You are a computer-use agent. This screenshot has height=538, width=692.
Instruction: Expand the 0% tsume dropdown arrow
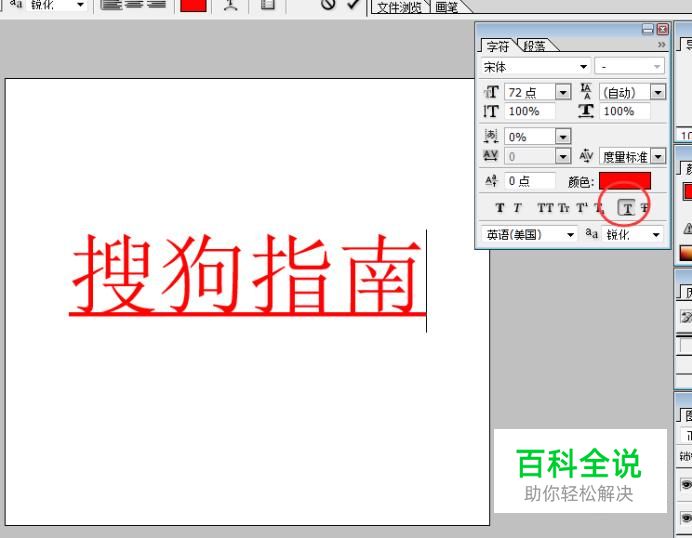click(563, 136)
